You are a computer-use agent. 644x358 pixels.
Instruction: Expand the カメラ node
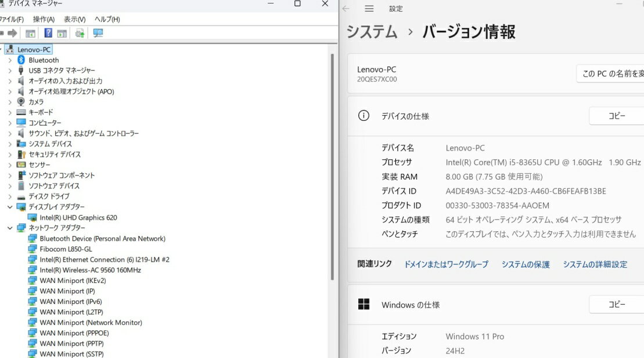[10, 102]
